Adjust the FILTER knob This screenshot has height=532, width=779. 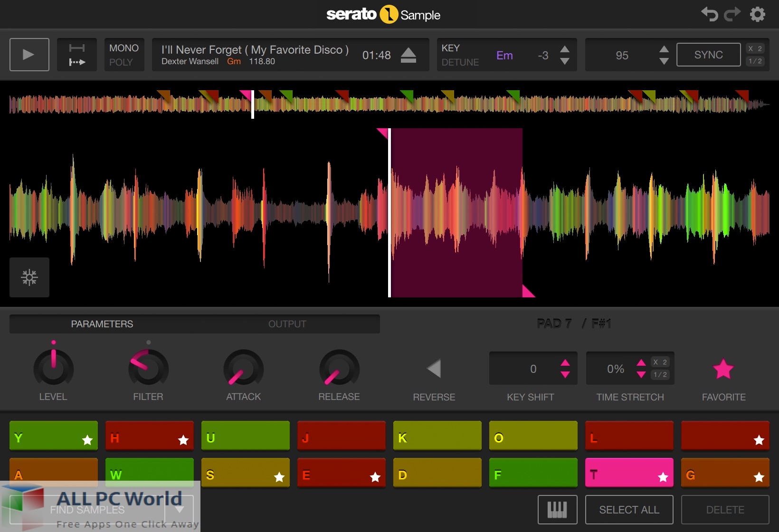(148, 368)
